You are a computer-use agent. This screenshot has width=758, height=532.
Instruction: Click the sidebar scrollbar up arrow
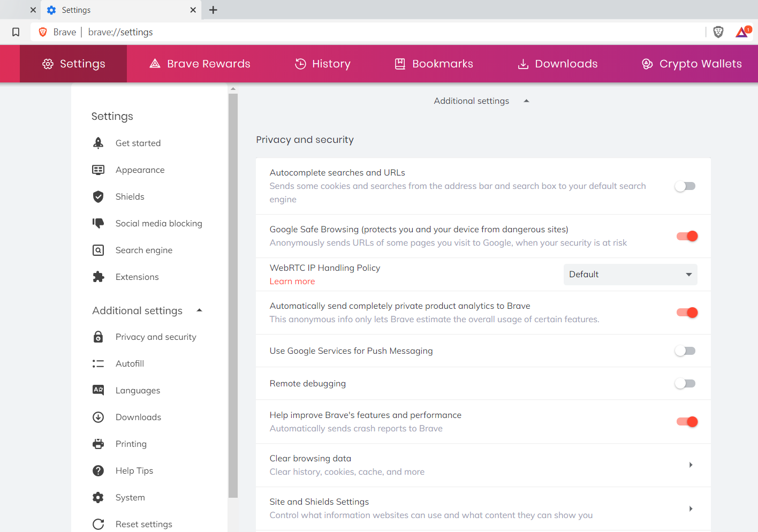[233, 89]
